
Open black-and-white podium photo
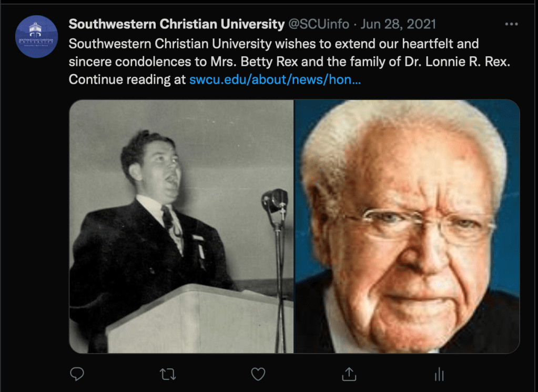point(181,227)
